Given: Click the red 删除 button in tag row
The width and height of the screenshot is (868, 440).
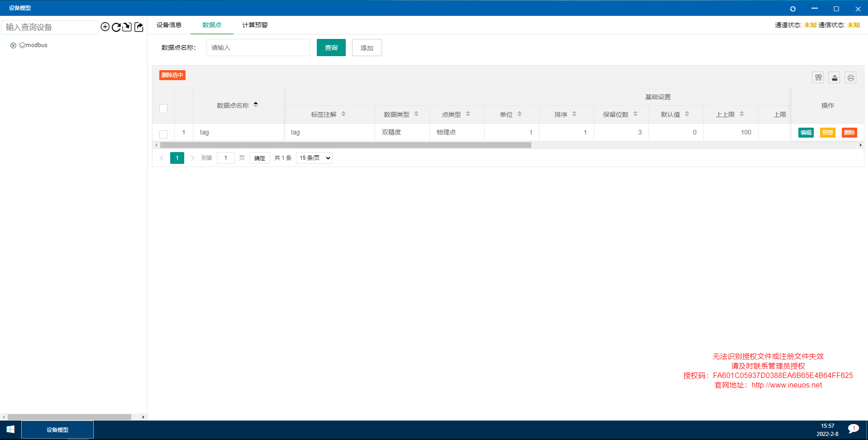Looking at the screenshot, I should [849, 133].
